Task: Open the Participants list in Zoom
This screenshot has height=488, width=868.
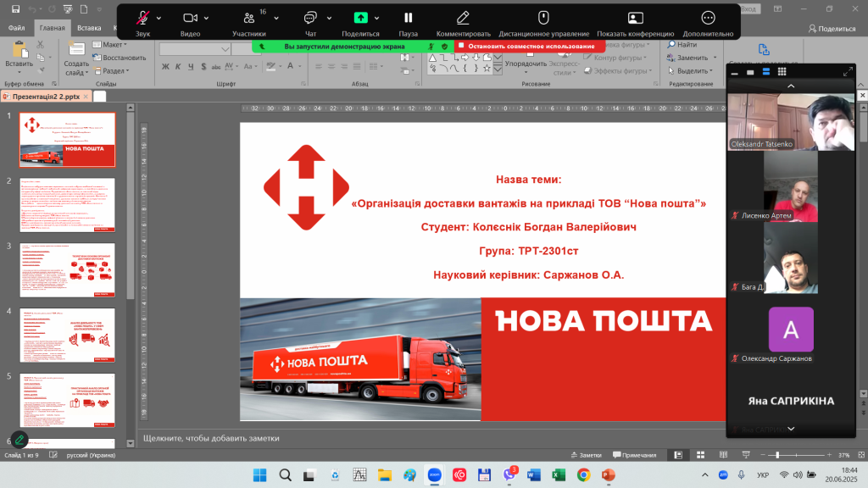Action: [x=249, y=23]
